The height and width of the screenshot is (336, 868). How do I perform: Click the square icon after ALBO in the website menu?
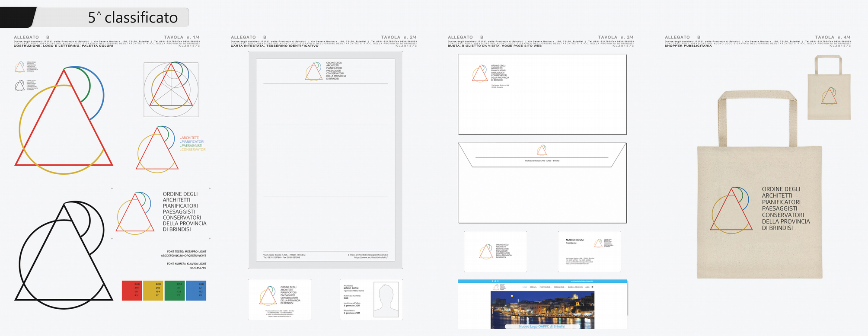pos(593,287)
